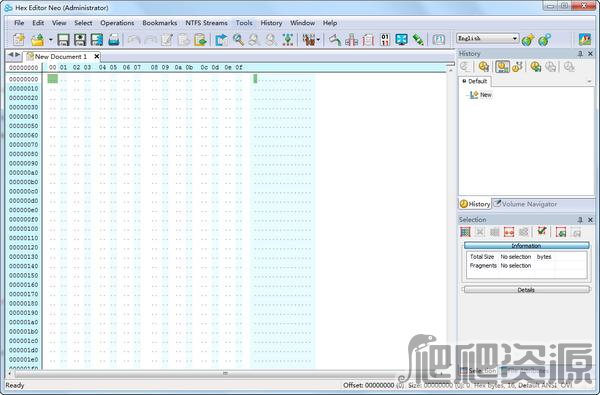This screenshot has width=600, height=395.
Task: Click the green structure tree toolbar icon
Action: click(288, 39)
